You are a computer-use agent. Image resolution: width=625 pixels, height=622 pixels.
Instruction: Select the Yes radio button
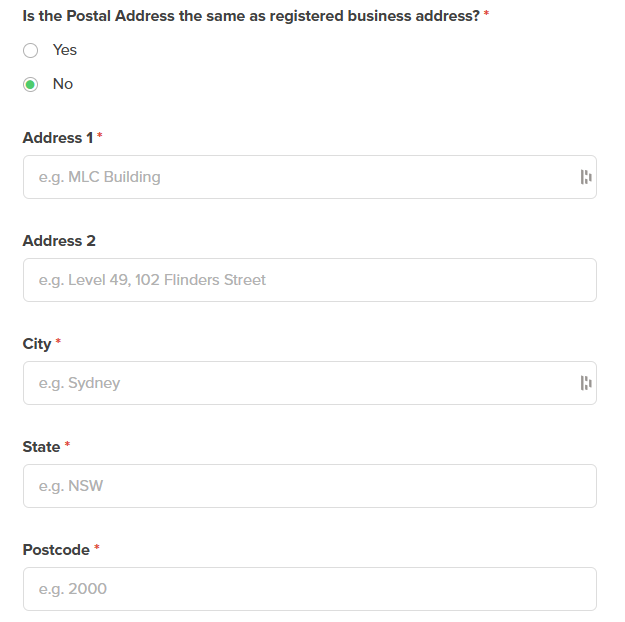coord(31,50)
